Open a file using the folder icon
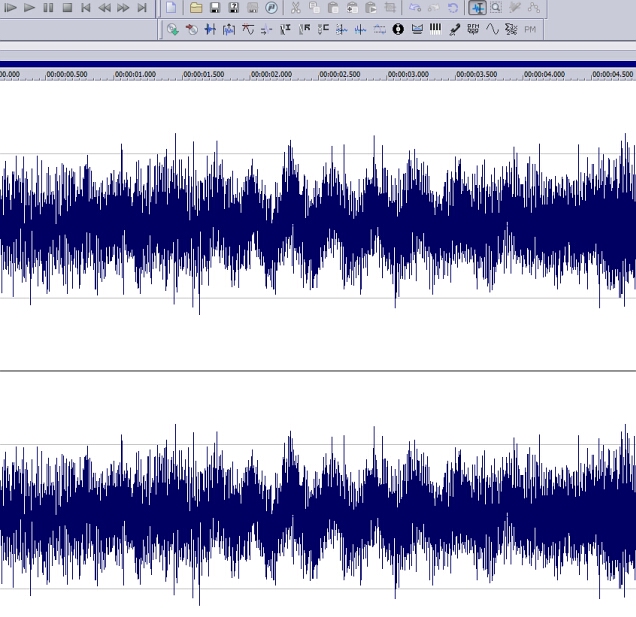This screenshot has height=617, width=636. [196, 8]
